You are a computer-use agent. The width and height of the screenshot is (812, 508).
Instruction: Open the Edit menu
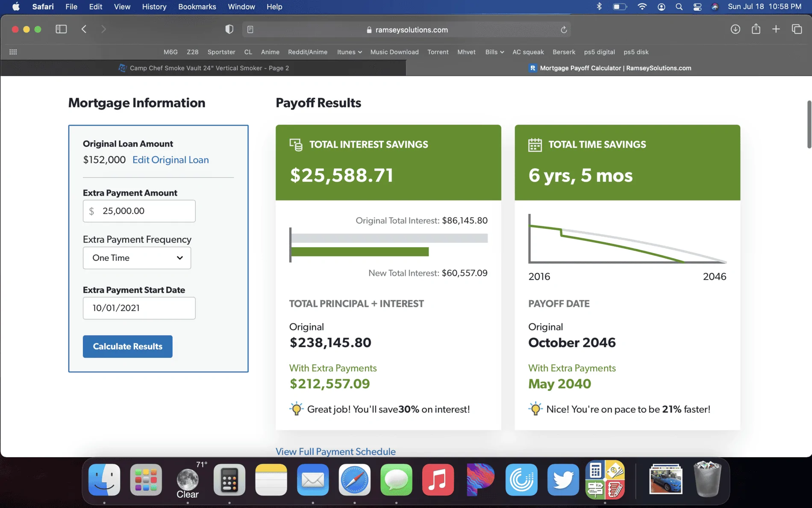(96, 6)
